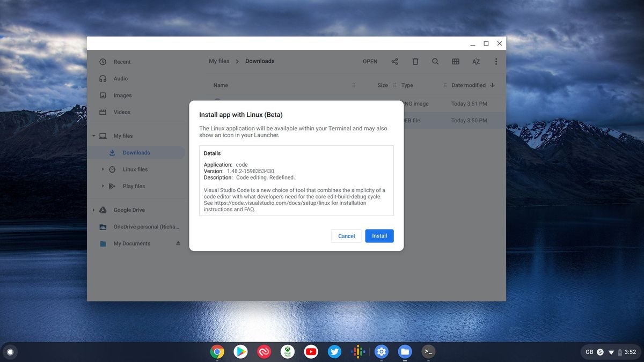Click Install to install the Linux app

tap(379, 236)
